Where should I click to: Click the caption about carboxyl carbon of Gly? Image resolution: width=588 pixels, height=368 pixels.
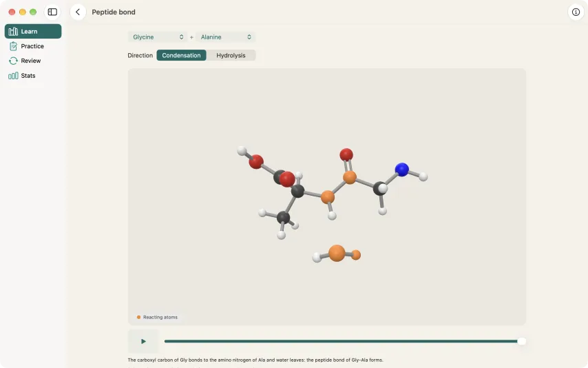(255, 360)
